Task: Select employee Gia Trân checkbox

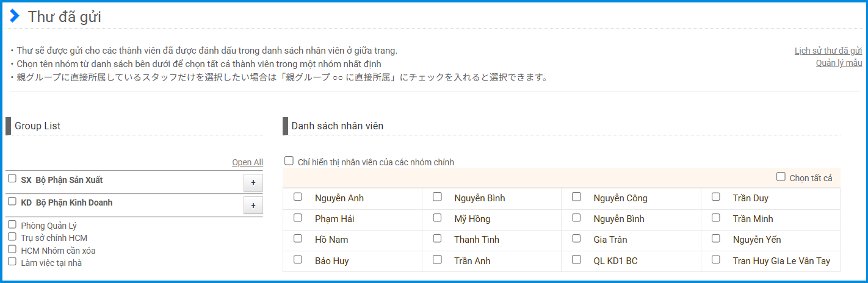Action: [576, 238]
